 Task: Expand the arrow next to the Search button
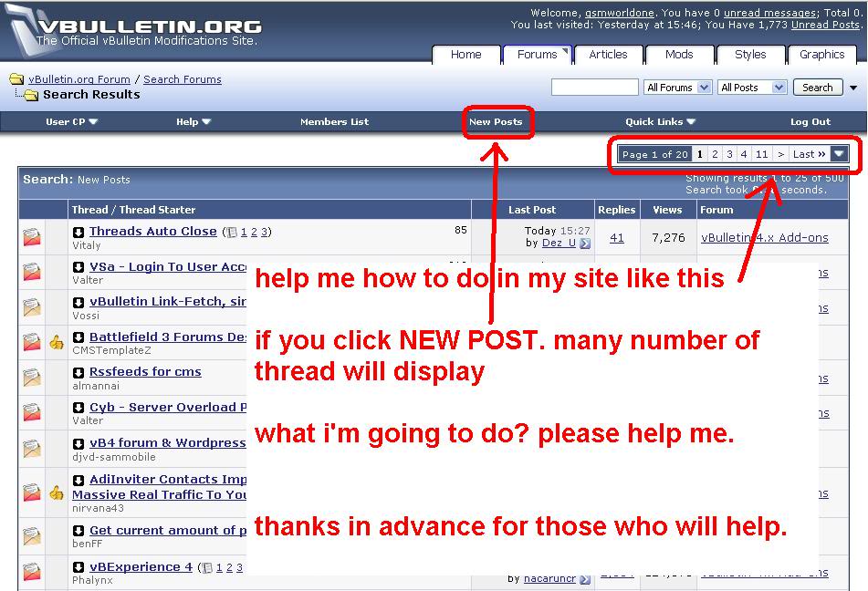point(853,88)
